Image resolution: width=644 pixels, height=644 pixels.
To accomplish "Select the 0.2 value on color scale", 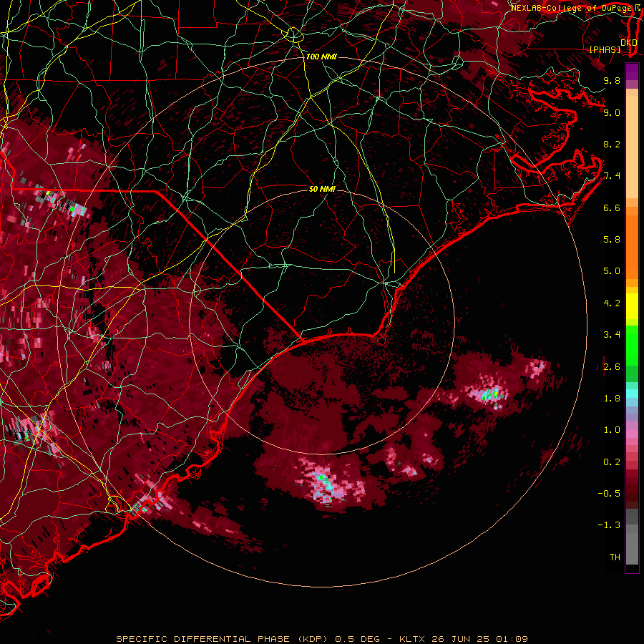I will (x=612, y=462).
